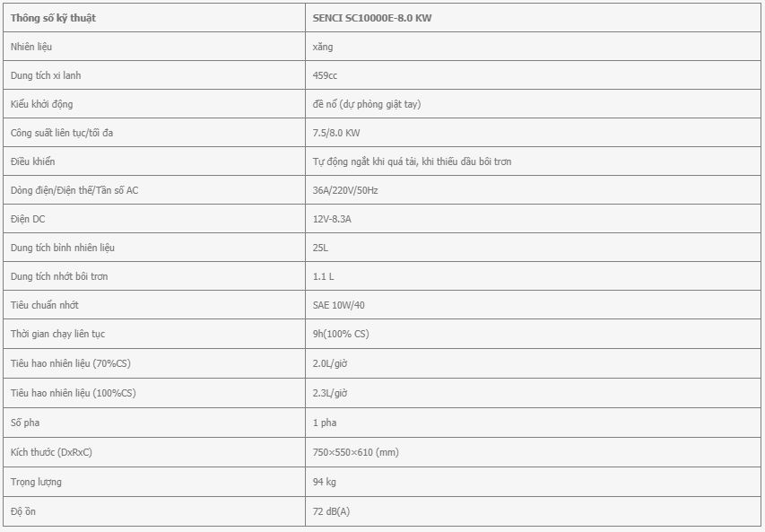Click the '9h(100% CS)' runtime value

click(341, 334)
